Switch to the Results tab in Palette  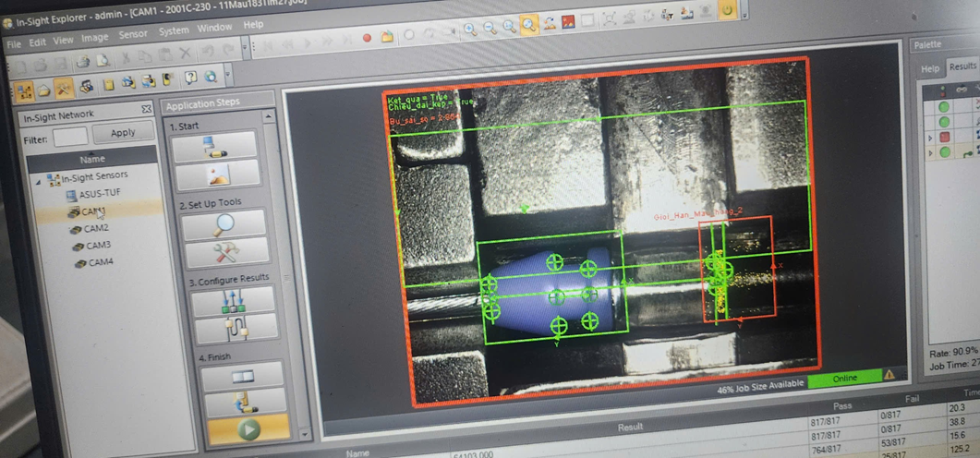pyautogui.click(x=962, y=66)
